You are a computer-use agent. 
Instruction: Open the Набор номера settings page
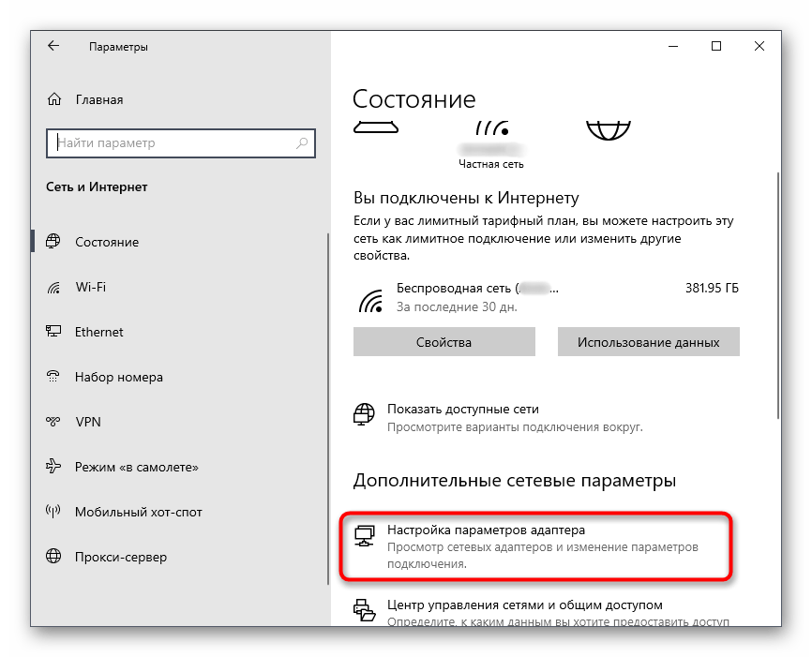click(x=118, y=377)
